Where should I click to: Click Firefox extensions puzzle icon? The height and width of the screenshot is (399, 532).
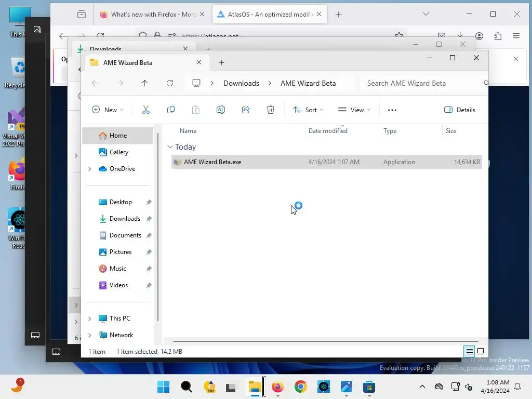(498, 36)
